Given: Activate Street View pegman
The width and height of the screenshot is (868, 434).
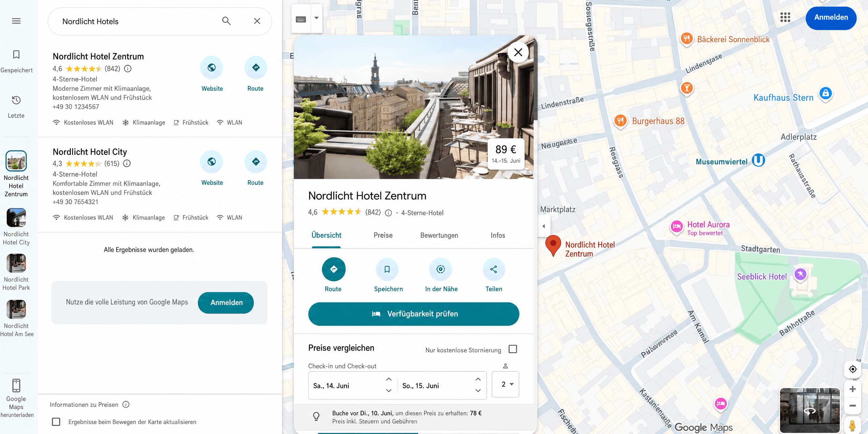Looking at the screenshot, I should point(853,426).
